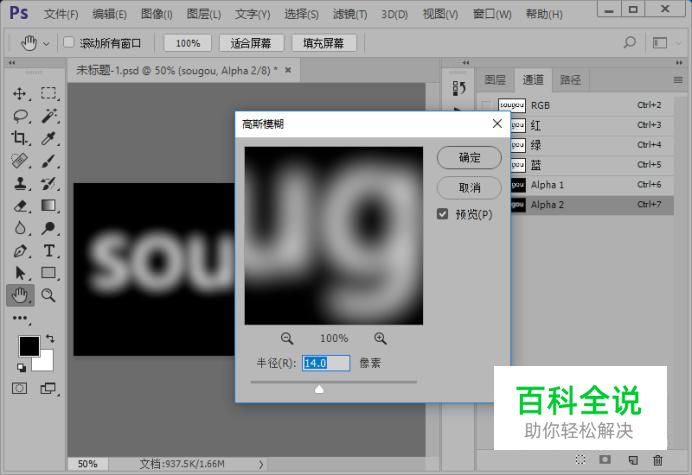
Task: Collapse the right panel dock arrows
Action: [x=679, y=63]
